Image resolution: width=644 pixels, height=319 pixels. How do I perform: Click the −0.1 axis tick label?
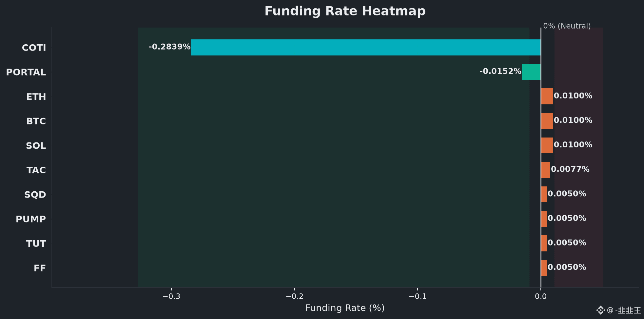(x=418, y=297)
